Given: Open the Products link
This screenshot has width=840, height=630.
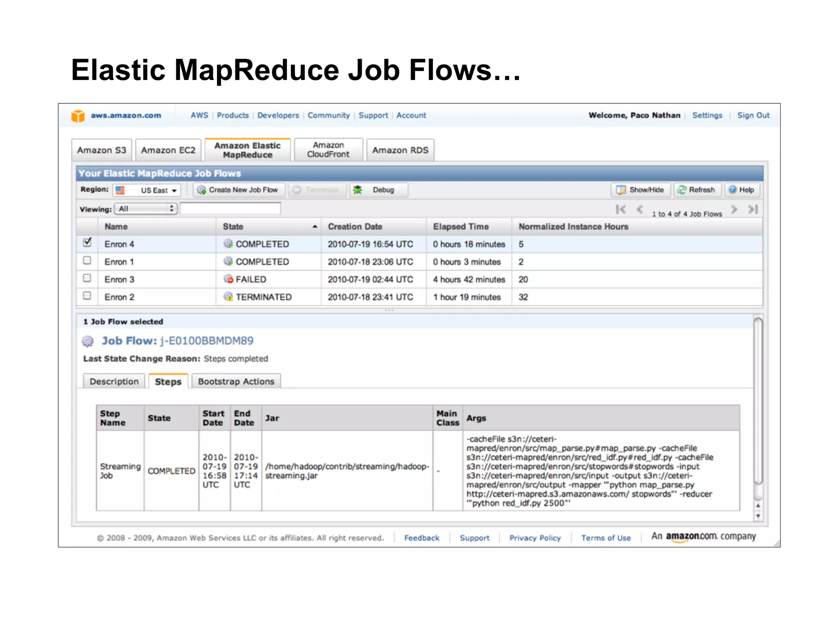Looking at the screenshot, I should 233,115.
